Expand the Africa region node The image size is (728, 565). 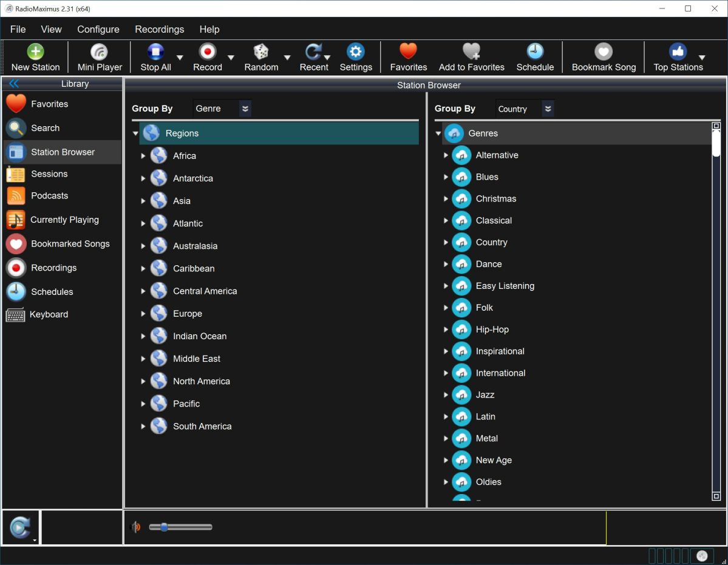pyautogui.click(x=143, y=156)
